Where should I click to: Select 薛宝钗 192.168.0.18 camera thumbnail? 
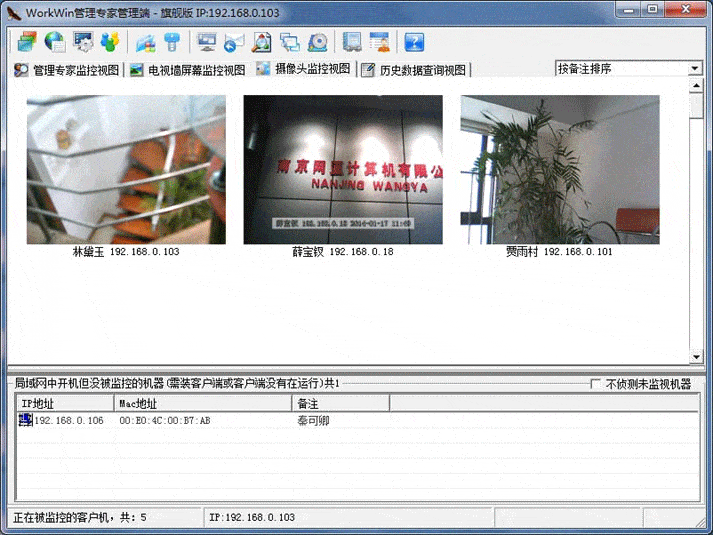[x=343, y=170]
